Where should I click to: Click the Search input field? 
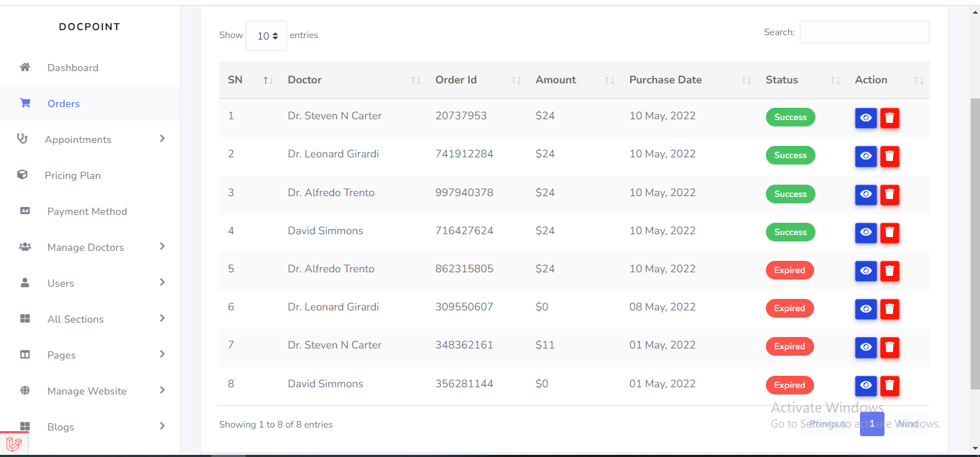point(864,32)
